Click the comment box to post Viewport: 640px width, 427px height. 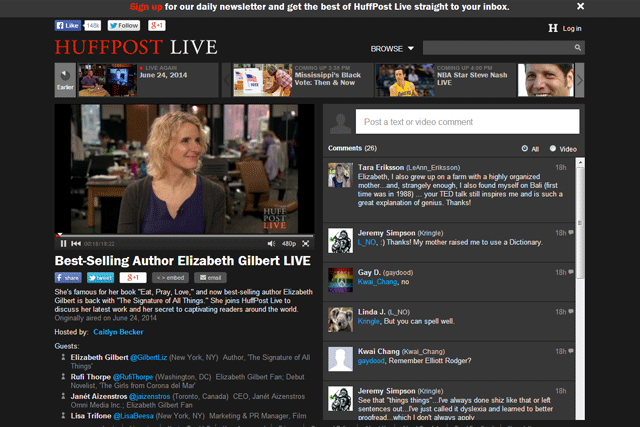coord(467,122)
